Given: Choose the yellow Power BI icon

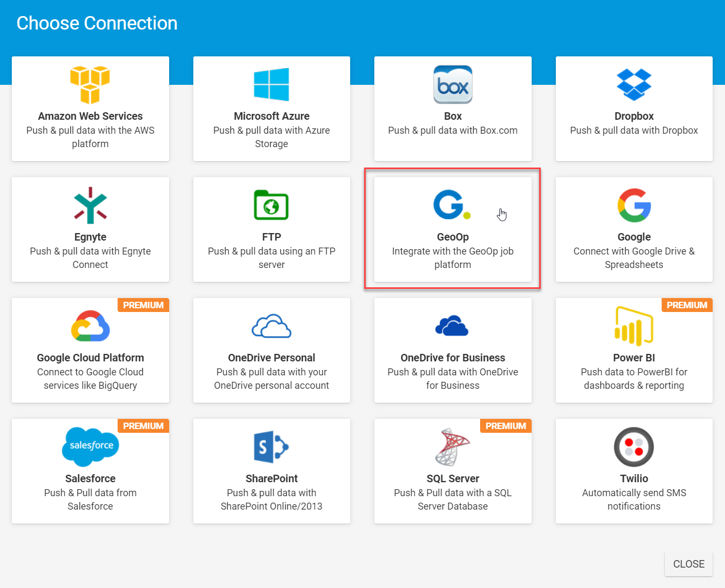Looking at the screenshot, I should (634, 326).
